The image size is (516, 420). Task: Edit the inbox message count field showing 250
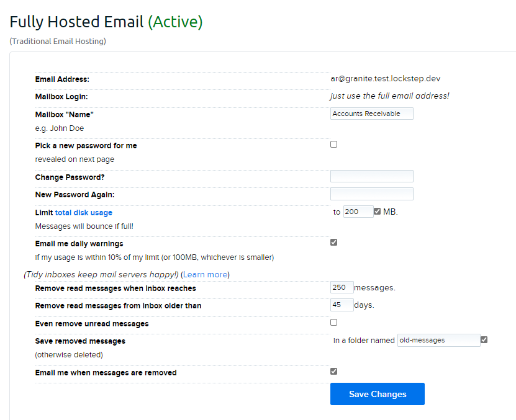(342, 287)
